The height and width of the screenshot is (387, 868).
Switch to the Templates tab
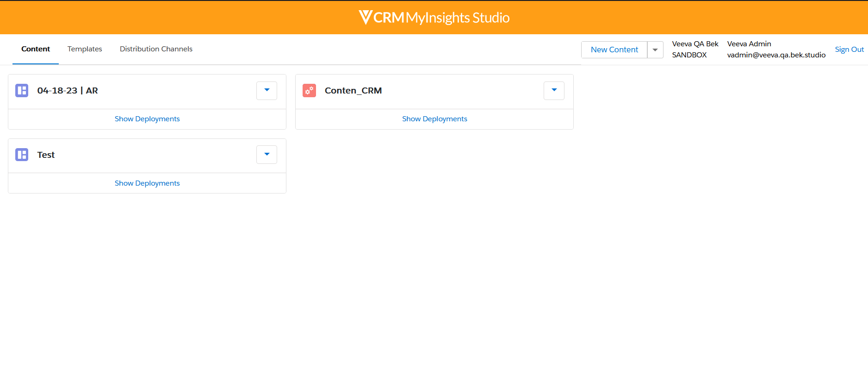pos(85,49)
